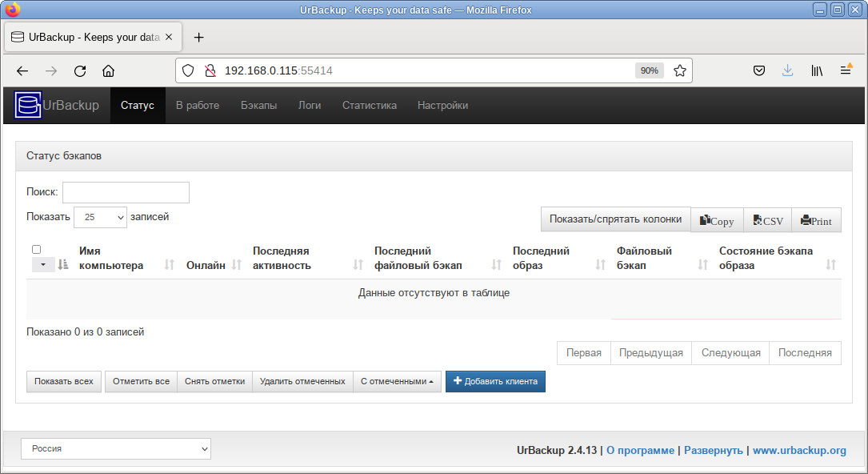Sort by the Файловый бэкап column arrows
The image size is (868, 474).
[703, 265]
